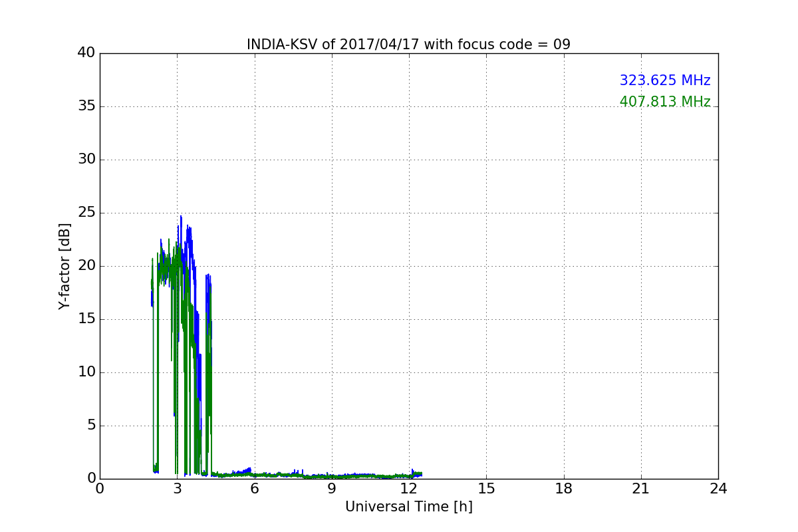This screenshot has height=532, width=798.
Task: Select the green 407.813 MHz legend label
Action: coord(665,102)
